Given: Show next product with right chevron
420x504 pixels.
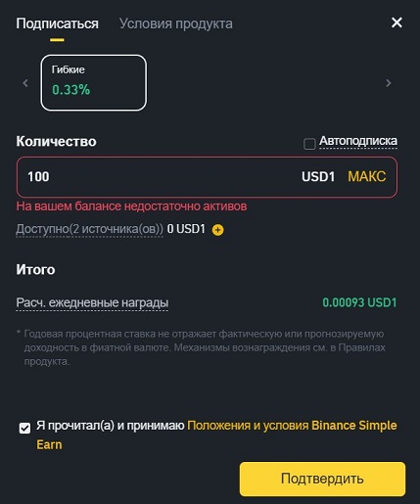Looking at the screenshot, I should [389, 83].
